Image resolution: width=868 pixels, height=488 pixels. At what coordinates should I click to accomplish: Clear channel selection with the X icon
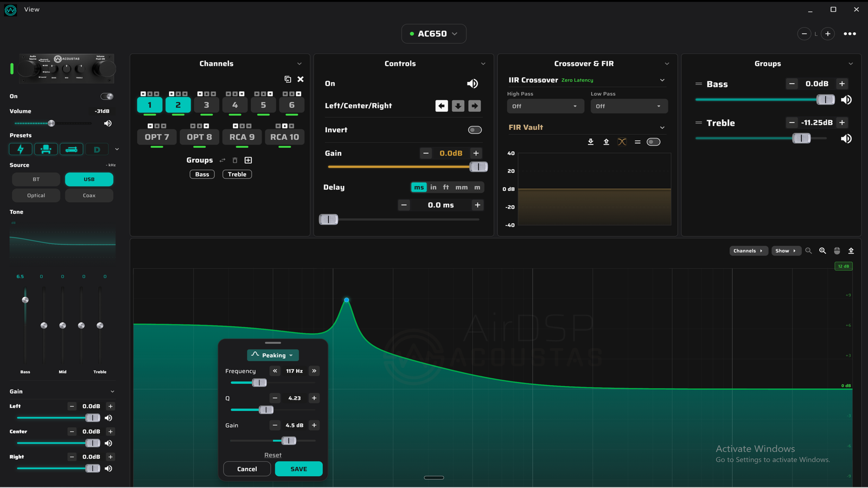[x=301, y=79]
